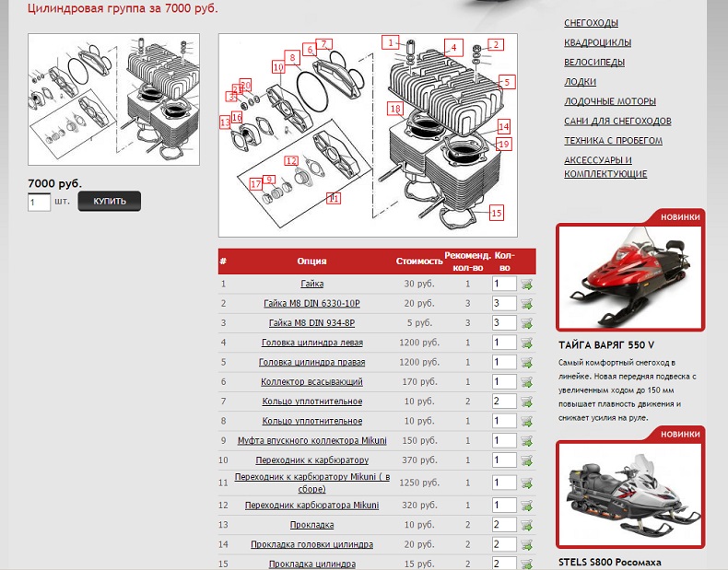Add Головка цилиндра левая to cart
This screenshot has width=728, height=570.
[x=526, y=343]
